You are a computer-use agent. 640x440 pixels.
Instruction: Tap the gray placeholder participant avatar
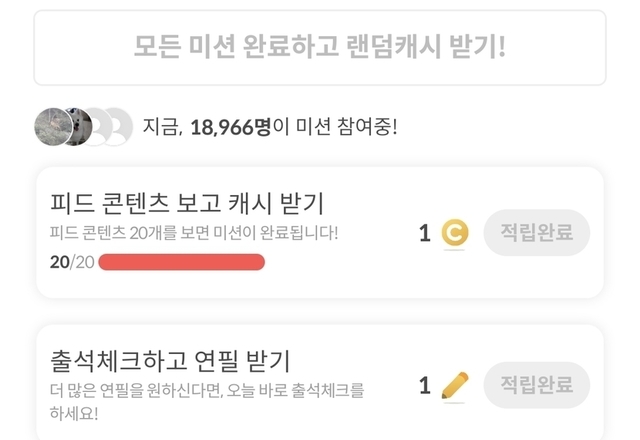[116, 127]
